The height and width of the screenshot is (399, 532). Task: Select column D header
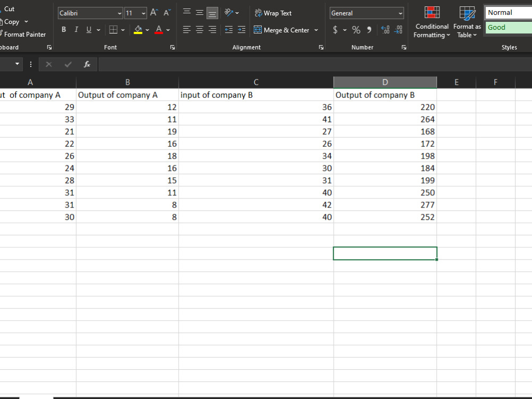tap(385, 82)
